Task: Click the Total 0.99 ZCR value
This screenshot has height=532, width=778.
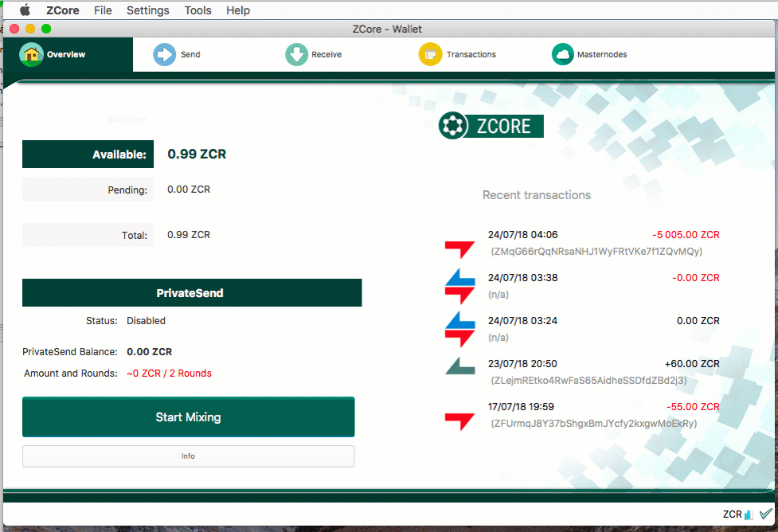Action: pyautogui.click(x=189, y=235)
